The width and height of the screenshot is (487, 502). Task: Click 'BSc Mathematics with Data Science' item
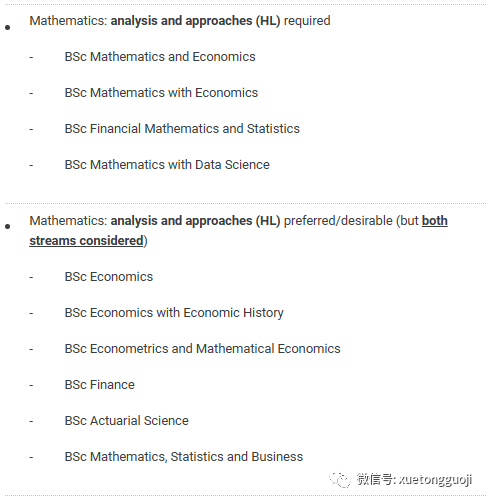[167, 165]
